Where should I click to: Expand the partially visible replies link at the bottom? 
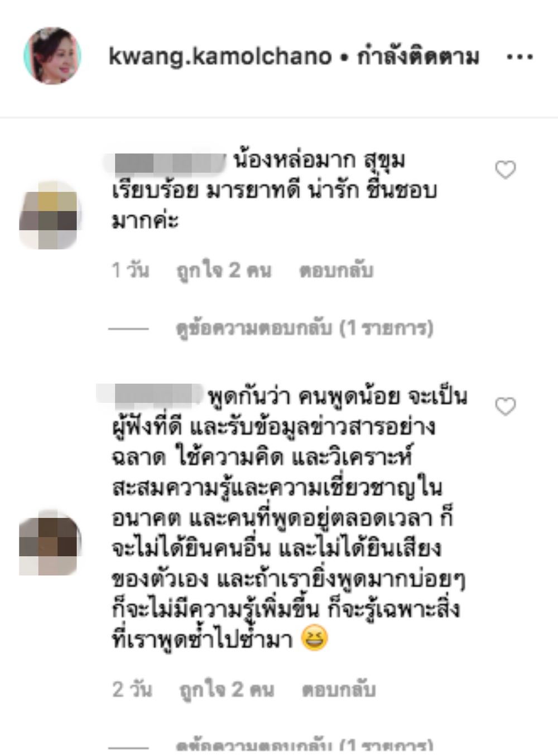coord(304,747)
